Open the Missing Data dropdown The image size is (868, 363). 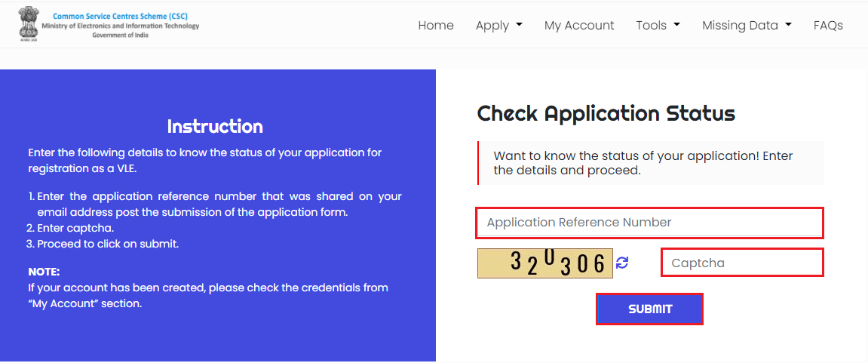click(747, 26)
